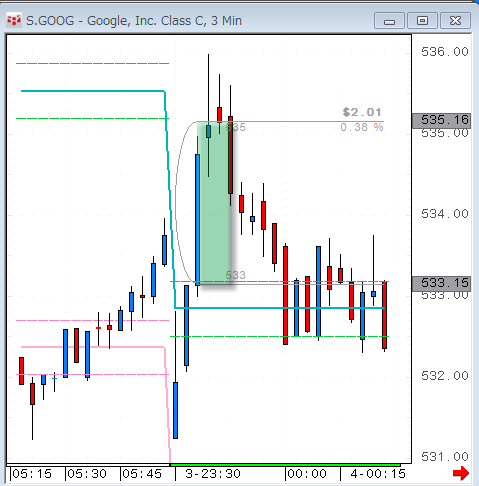Screen dimensions: 479x486
Task: Click the 0.38 % measurement label
Action: coord(361,127)
